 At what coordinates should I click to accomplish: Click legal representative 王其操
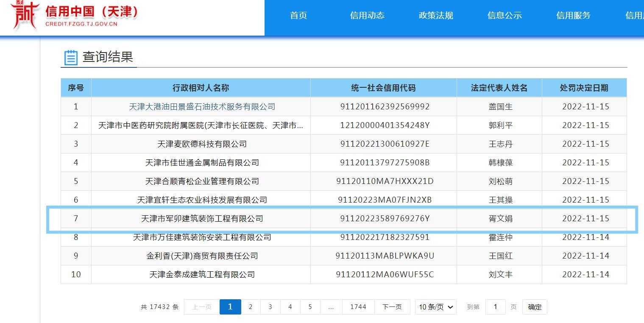click(x=501, y=200)
